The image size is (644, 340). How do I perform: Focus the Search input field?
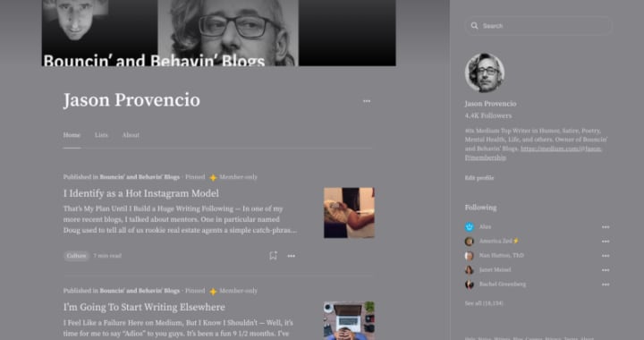tap(538, 26)
